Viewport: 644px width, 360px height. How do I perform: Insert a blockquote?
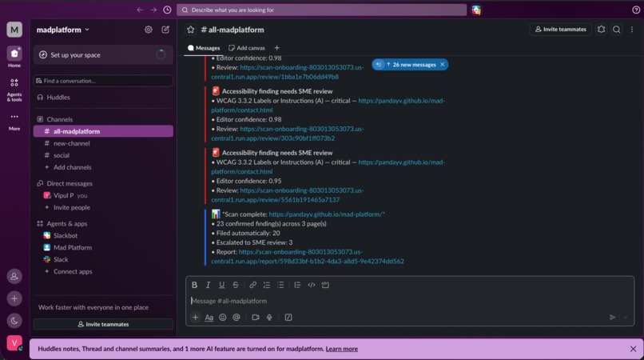(x=297, y=285)
